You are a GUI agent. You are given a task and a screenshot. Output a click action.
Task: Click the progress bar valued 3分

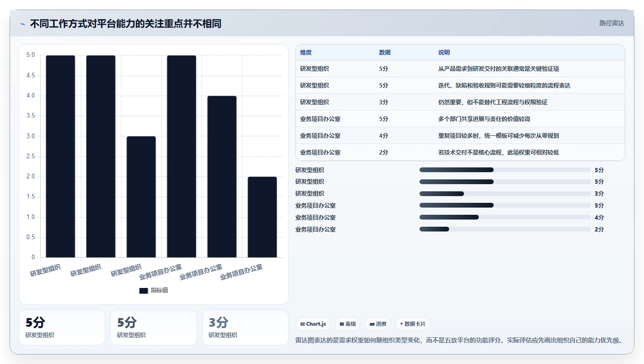[x=505, y=194]
